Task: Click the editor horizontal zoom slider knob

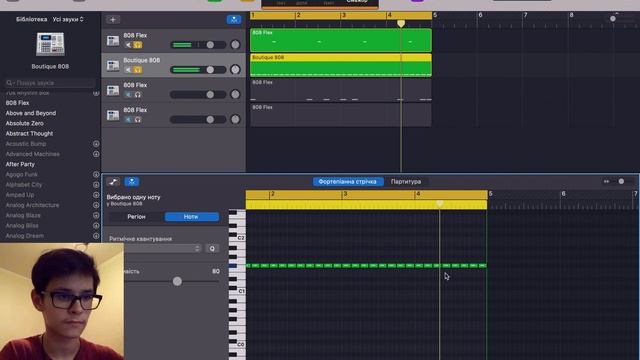Action: [x=621, y=181]
